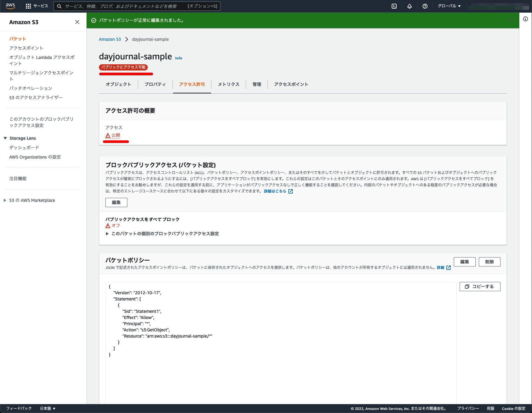The width and height of the screenshot is (532, 413).
Task: Click external link icon beside bucket policy 詳細
Action: coord(449,268)
